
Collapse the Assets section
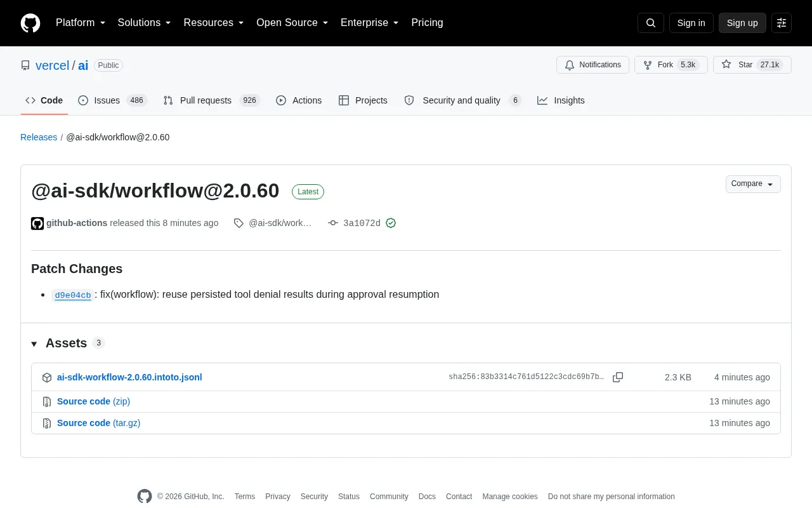click(68, 343)
